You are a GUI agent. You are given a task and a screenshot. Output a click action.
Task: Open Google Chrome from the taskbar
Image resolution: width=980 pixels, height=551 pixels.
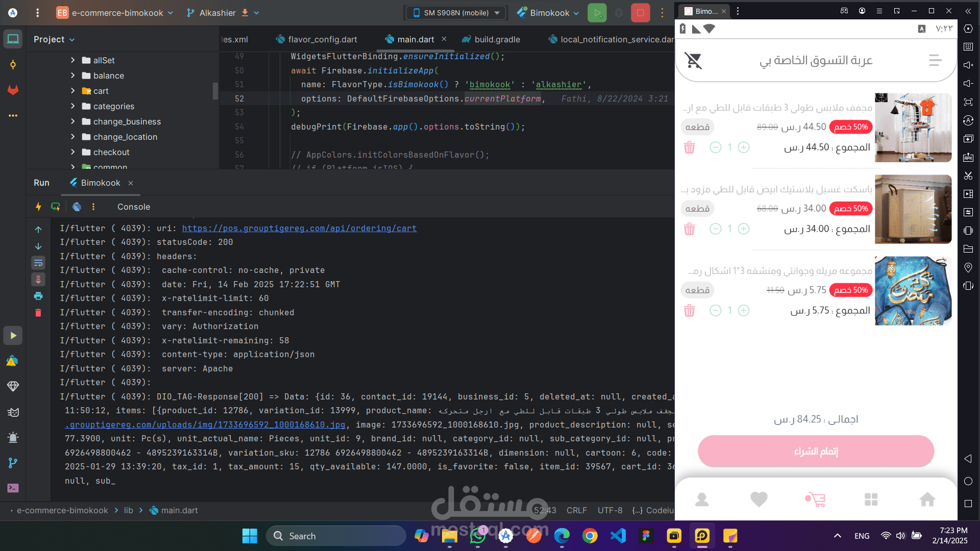point(590,536)
